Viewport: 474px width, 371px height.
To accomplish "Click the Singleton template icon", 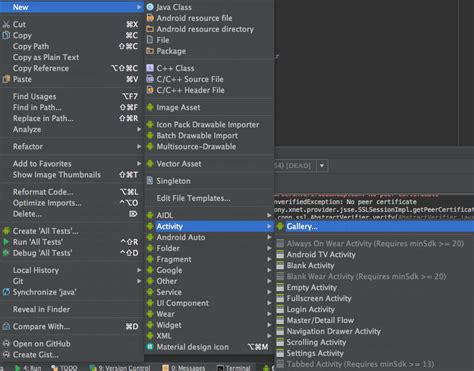I will 150,181.
